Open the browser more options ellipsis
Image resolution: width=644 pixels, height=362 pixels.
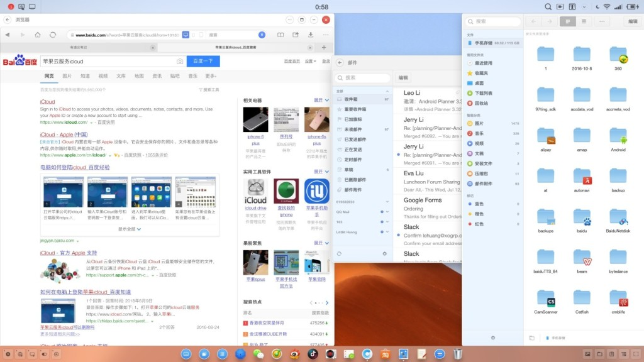click(326, 35)
